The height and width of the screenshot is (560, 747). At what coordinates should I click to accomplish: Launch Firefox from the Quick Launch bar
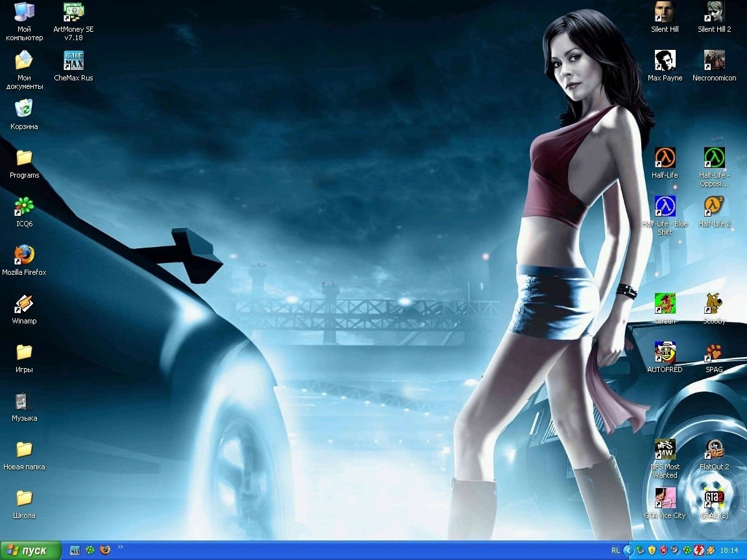click(105, 550)
